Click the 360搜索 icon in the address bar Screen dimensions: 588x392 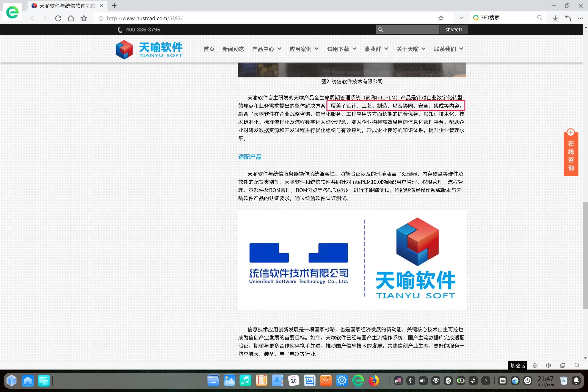tap(476, 18)
